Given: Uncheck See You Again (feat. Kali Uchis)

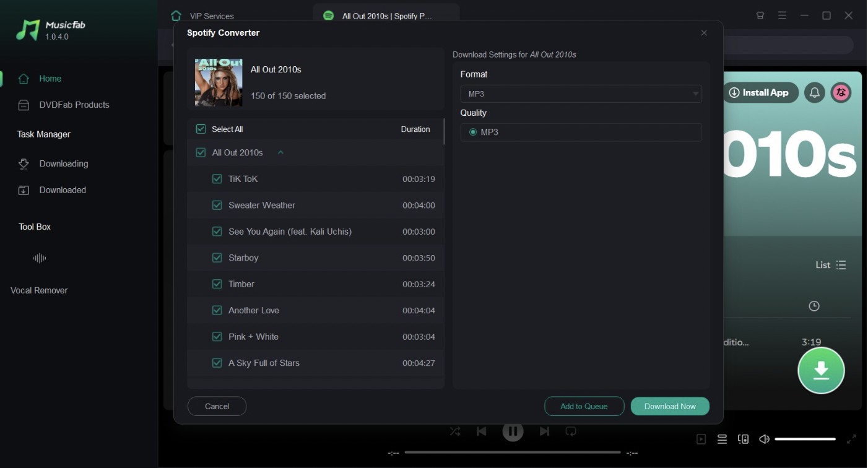Looking at the screenshot, I should point(217,232).
